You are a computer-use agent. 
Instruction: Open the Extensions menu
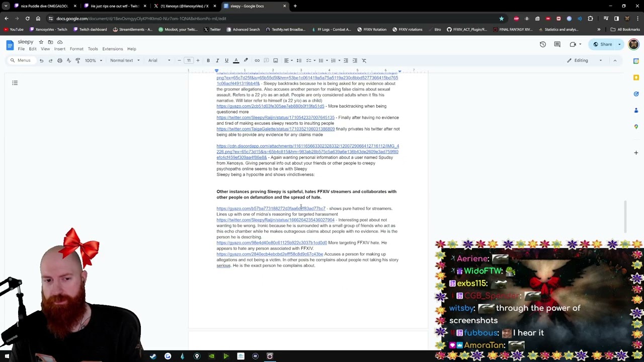(113, 49)
